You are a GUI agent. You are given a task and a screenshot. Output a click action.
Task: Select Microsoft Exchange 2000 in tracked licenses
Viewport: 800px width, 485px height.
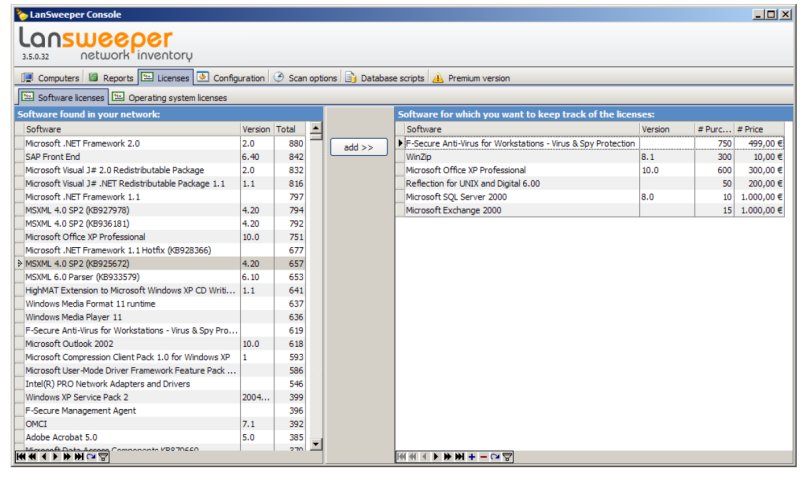pyautogui.click(x=518, y=209)
